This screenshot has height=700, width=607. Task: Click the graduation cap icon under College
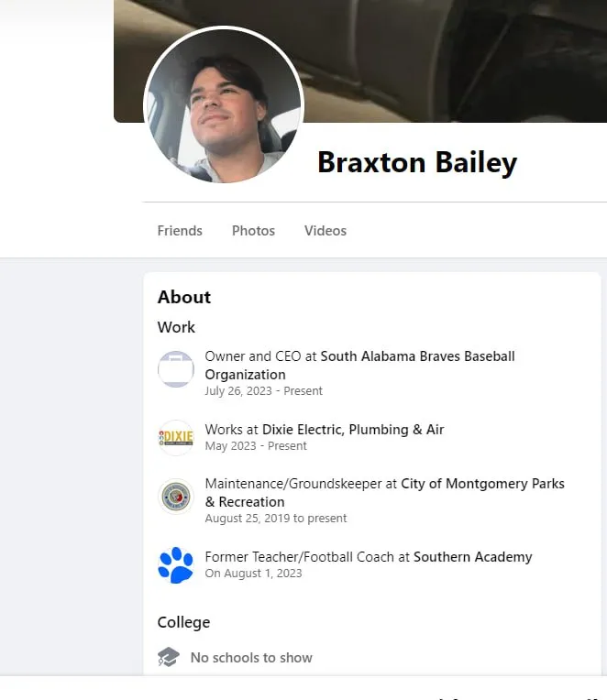click(x=169, y=657)
